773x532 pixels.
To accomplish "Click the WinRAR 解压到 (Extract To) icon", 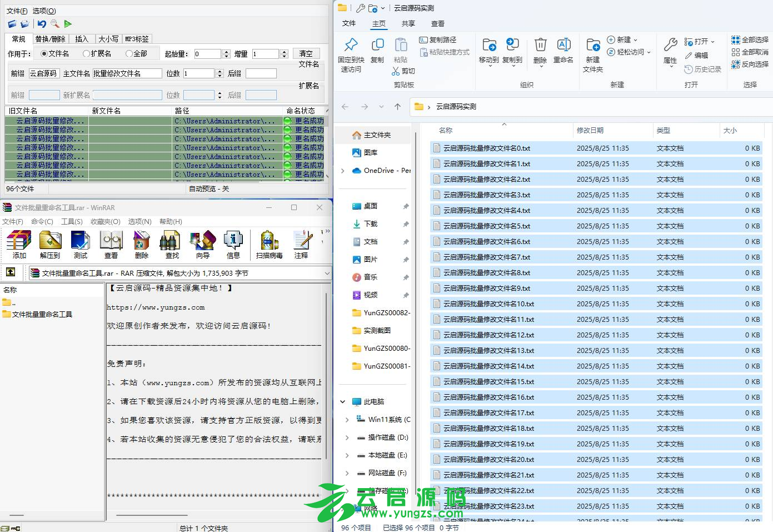I will tap(49, 243).
